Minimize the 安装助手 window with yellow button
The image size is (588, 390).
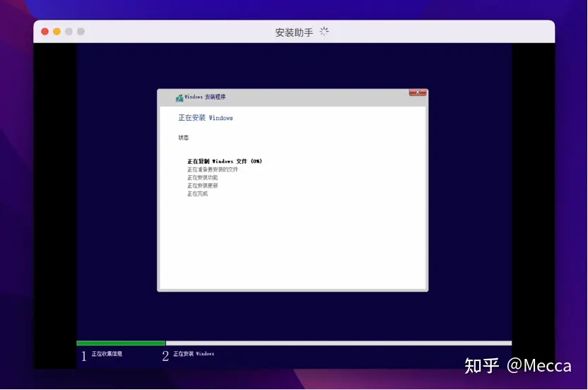tap(57, 32)
